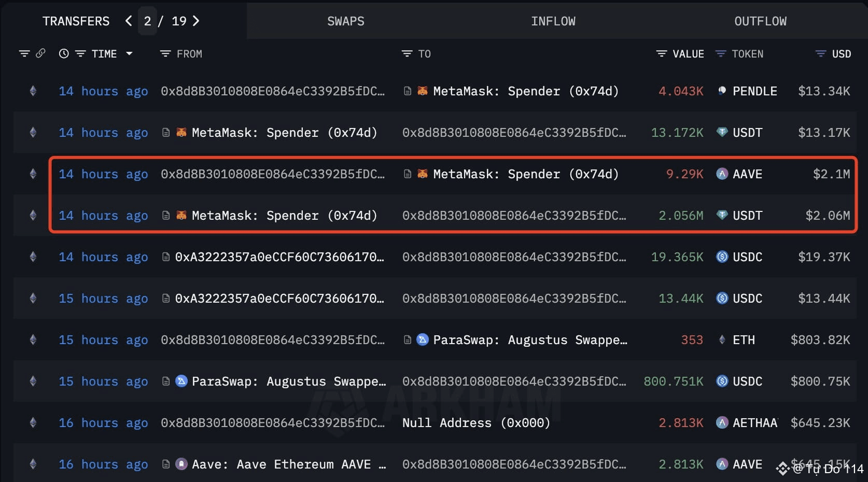
Task: Open Null Address (0x000) recipient
Action: click(476, 423)
